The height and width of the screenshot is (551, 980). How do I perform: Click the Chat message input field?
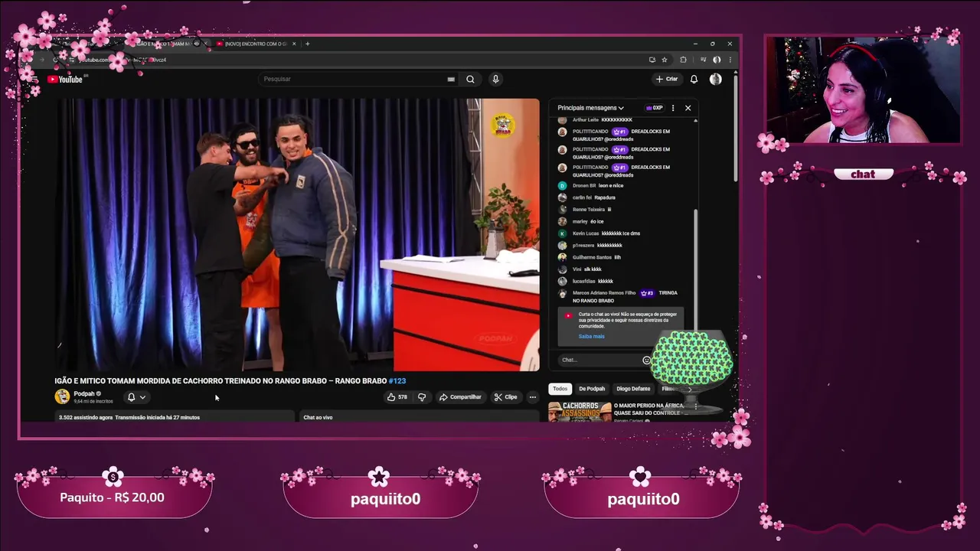click(x=600, y=360)
